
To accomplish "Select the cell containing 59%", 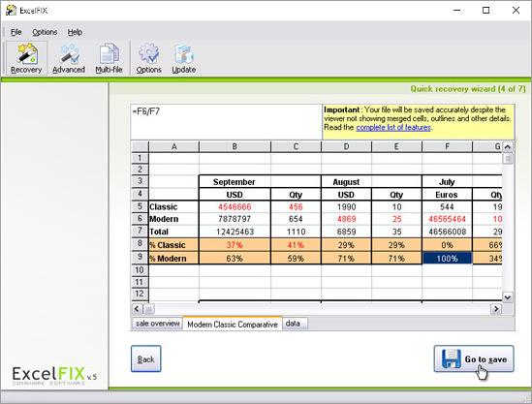I will [296, 258].
